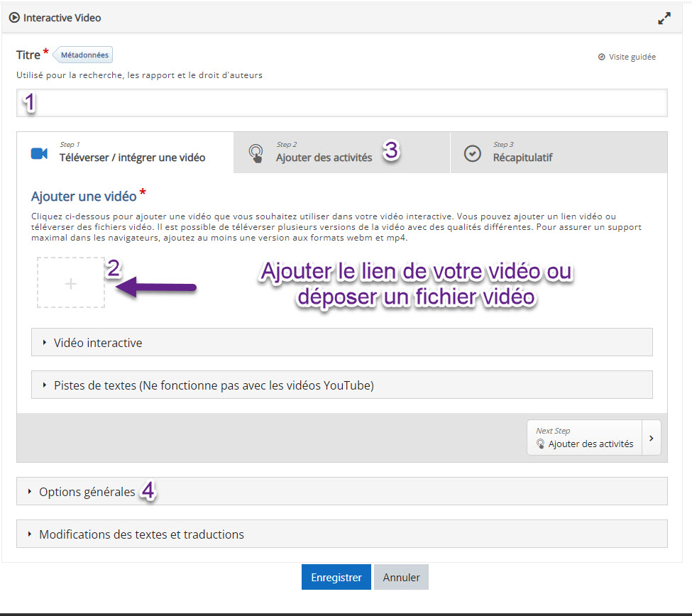This screenshot has width=692, height=616.
Task: Click the Next Step chevron arrow
Action: click(652, 438)
